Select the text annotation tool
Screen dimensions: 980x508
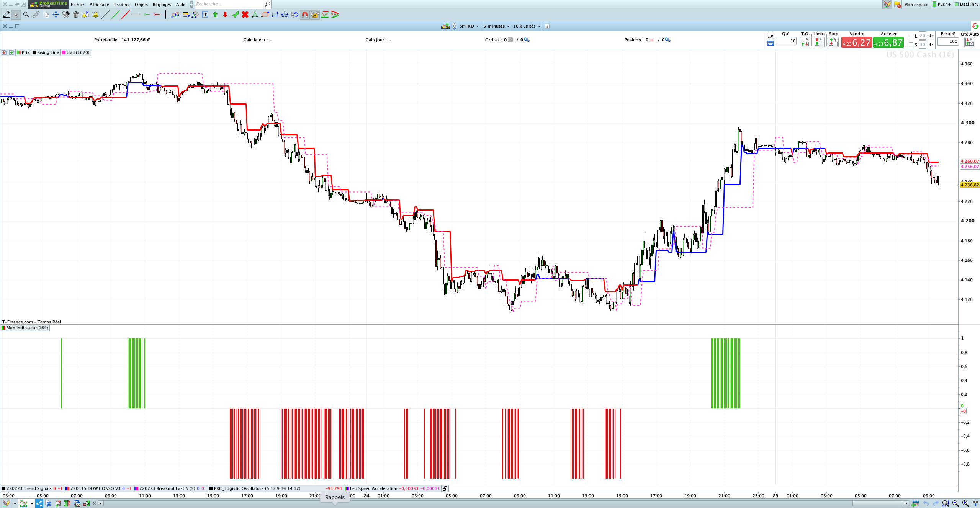(x=205, y=15)
